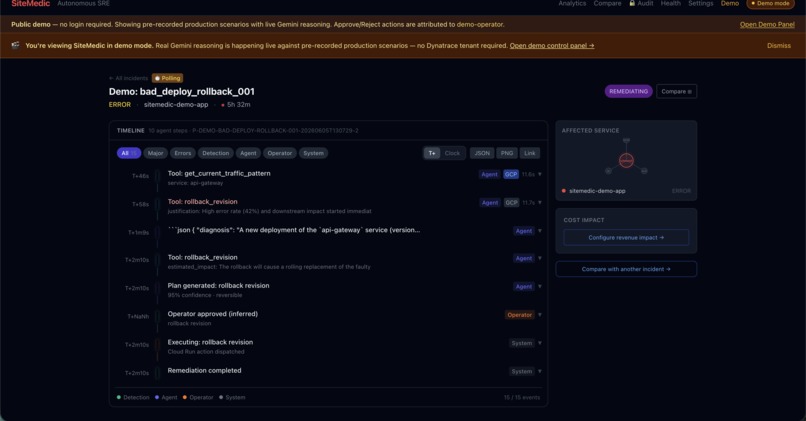The image size is (806, 421).
Task: Export timeline as JSON
Action: tap(482, 153)
